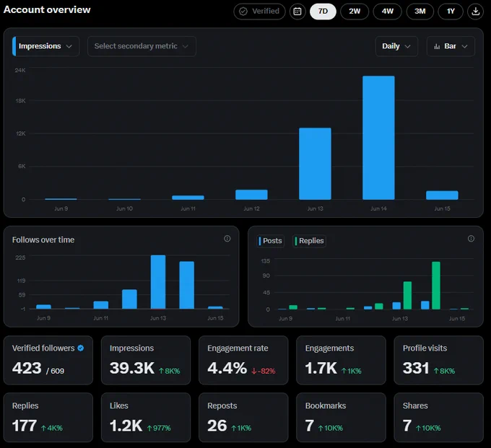Screen dimensions: 491x448
Task: Open the Impressions metric dropdown
Action: tap(45, 46)
